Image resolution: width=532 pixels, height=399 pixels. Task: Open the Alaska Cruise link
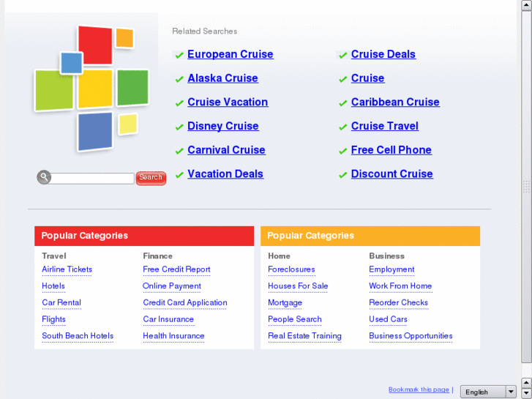(x=222, y=78)
